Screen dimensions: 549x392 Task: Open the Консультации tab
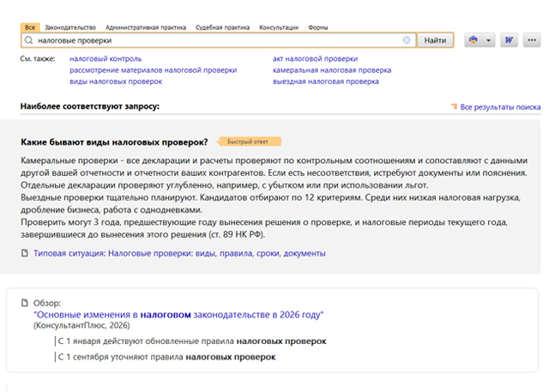pos(279,27)
